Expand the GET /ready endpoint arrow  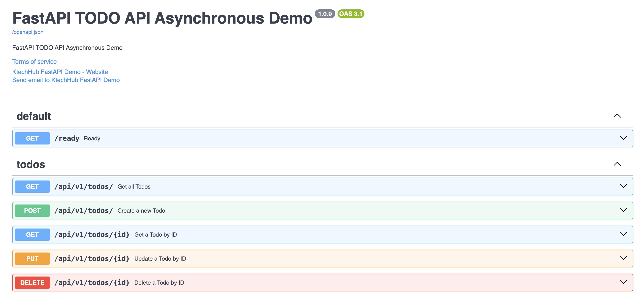623,138
